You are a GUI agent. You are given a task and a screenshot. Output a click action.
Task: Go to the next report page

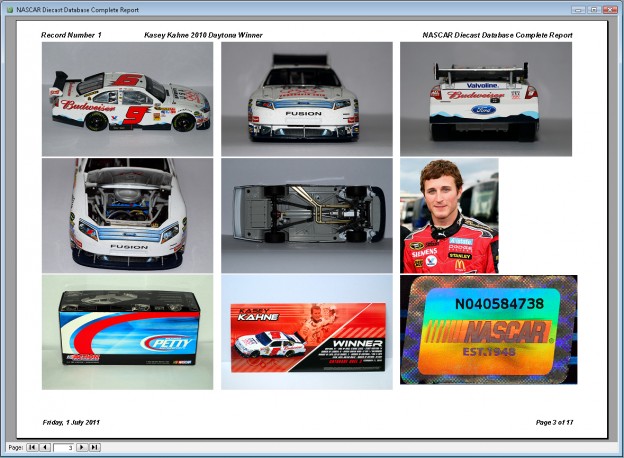coord(82,447)
